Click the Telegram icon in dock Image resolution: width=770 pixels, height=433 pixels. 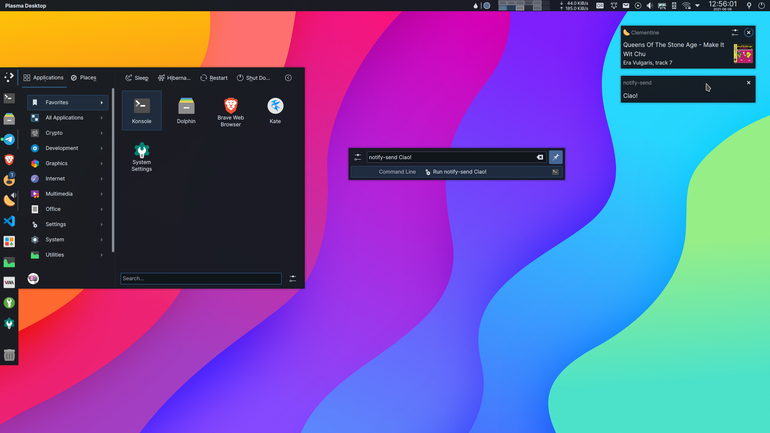click(x=9, y=139)
